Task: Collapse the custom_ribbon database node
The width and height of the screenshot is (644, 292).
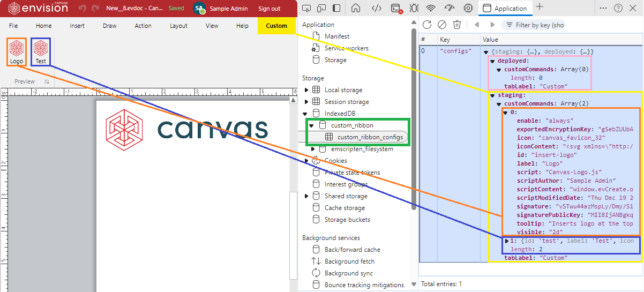Action: 311,125
